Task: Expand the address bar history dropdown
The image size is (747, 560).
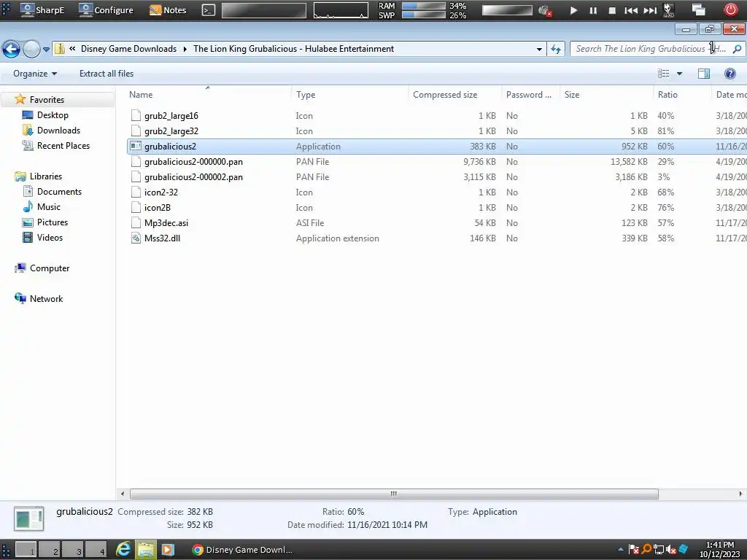Action: [539, 49]
